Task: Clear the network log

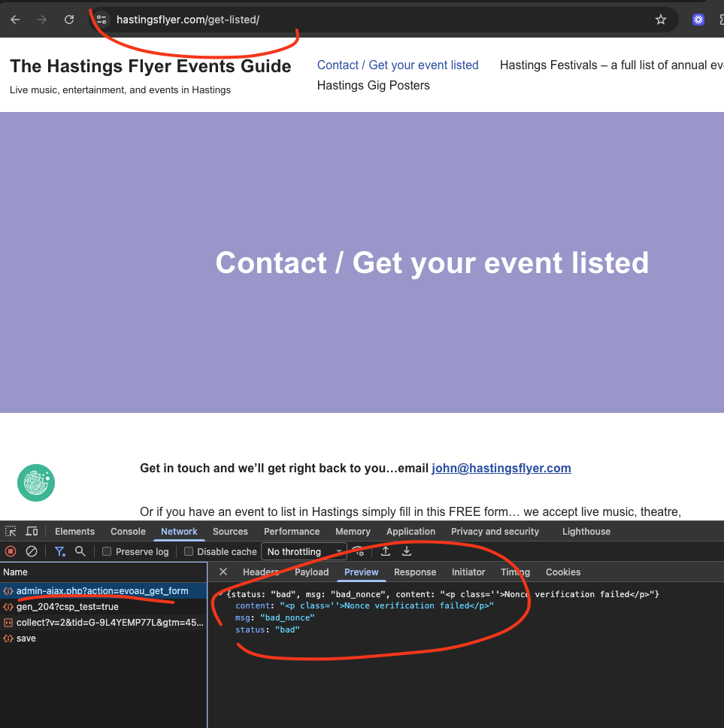Action: click(x=32, y=551)
